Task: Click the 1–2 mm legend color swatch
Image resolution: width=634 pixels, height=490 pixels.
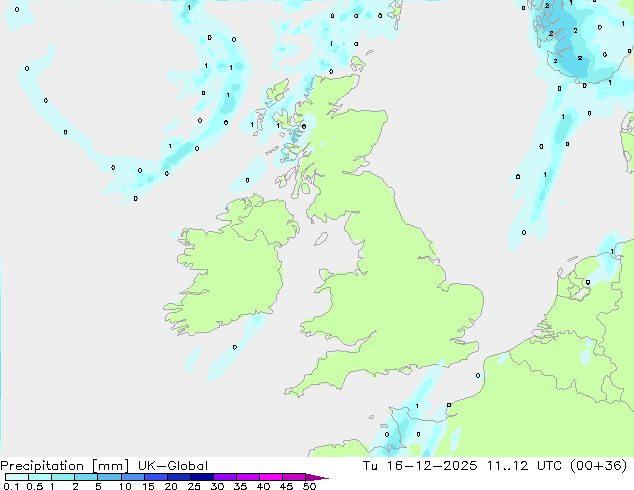Action: tap(63, 477)
